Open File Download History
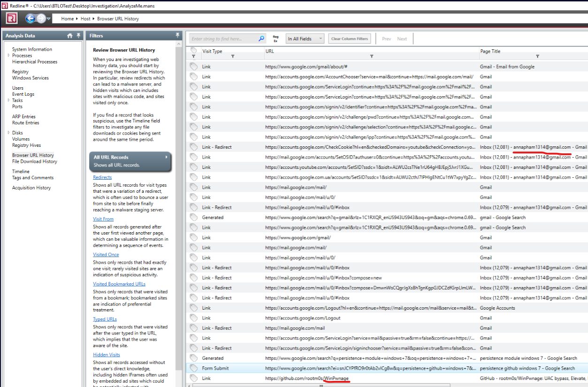 click(x=35, y=161)
